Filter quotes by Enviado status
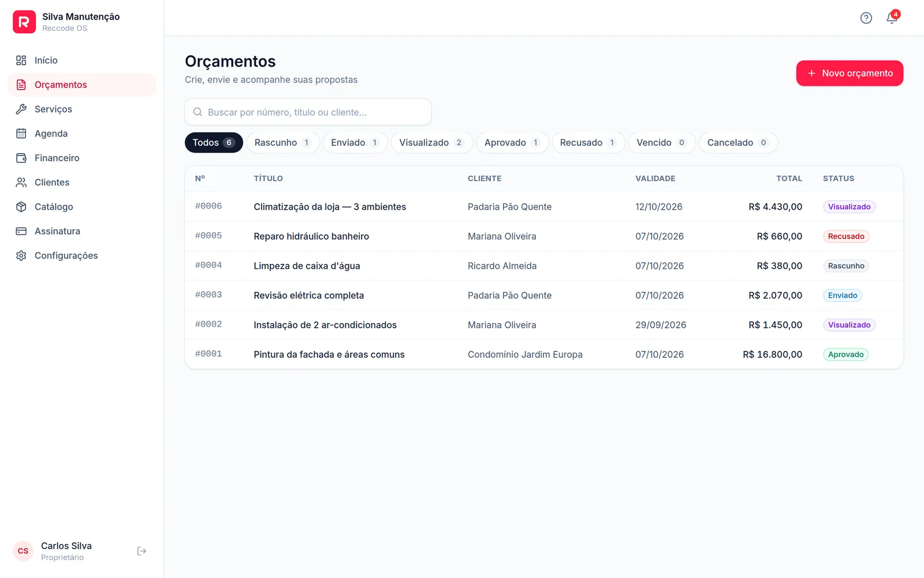This screenshot has width=924, height=578. point(355,143)
